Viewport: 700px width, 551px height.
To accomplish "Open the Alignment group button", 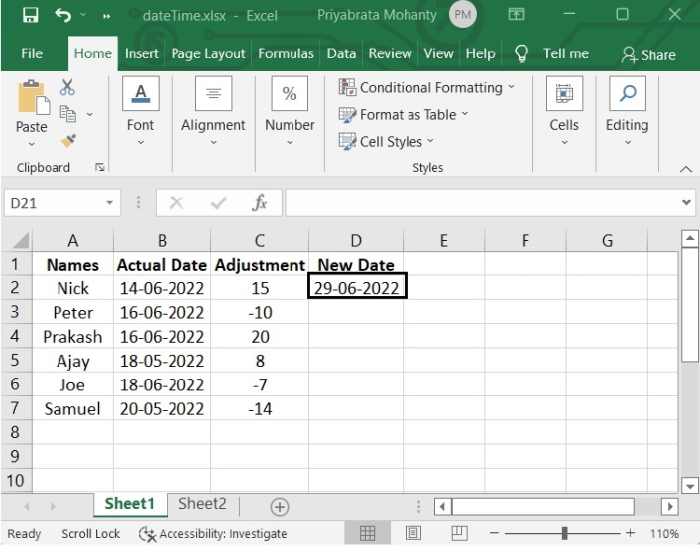I will (213, 112).
